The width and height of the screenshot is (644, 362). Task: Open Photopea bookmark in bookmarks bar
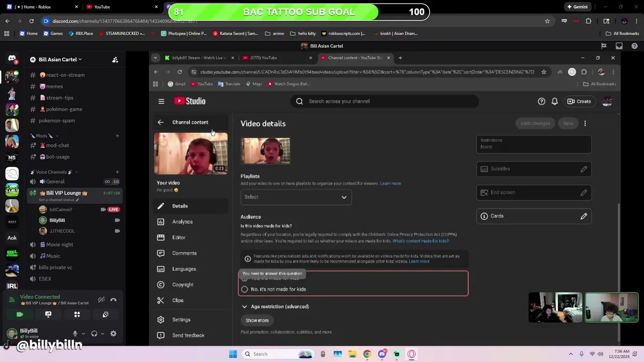click(184, 34)
